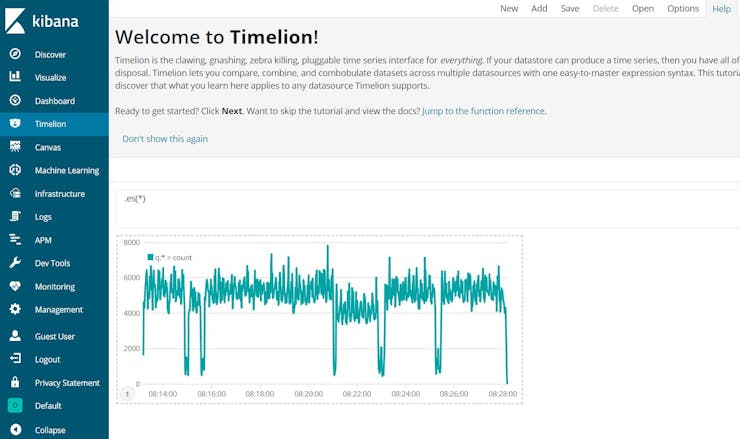Image resolution: width=740 pixels, height=439 pixels.
Task: Go to Visualize in the sidebar
Action: (50, 77)
